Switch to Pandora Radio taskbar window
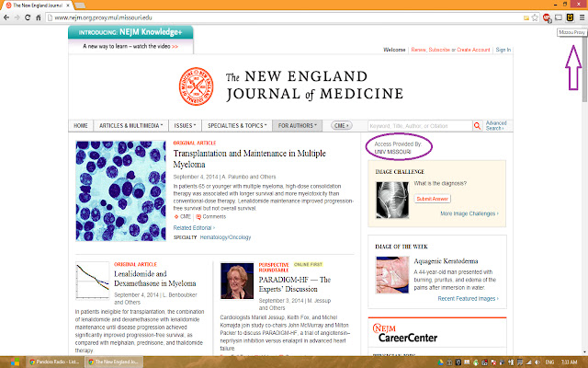Viewport: 588px width, 368px height. [55, 362]
